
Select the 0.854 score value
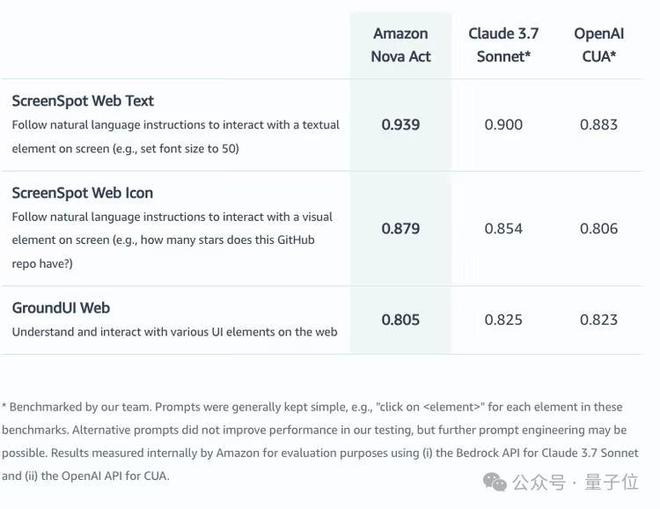point(503,228)
